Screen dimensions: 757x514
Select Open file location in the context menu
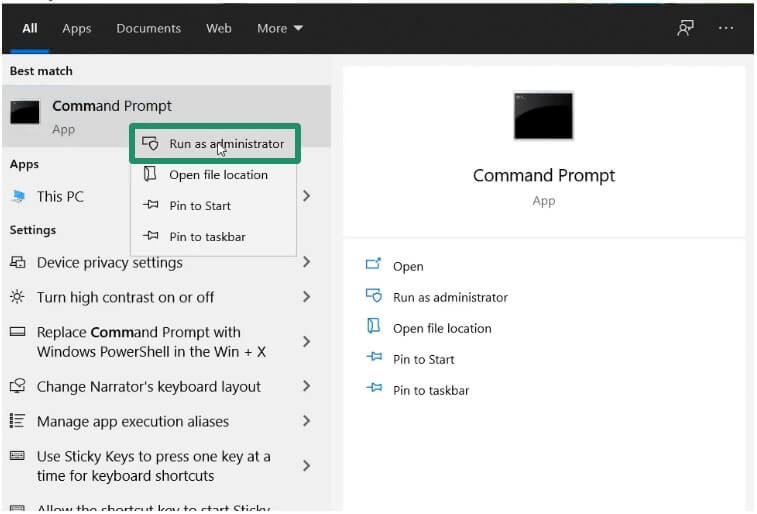click(x=217, y=175)
